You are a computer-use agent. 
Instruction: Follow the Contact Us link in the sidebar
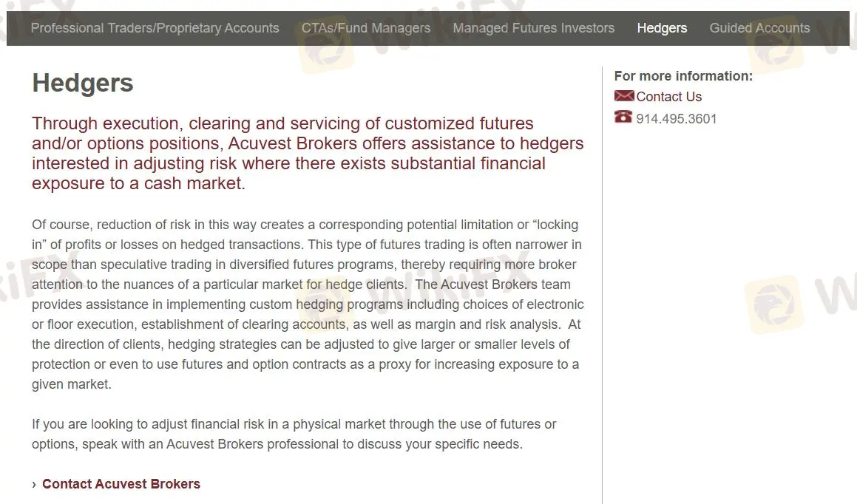coord(668,97)
